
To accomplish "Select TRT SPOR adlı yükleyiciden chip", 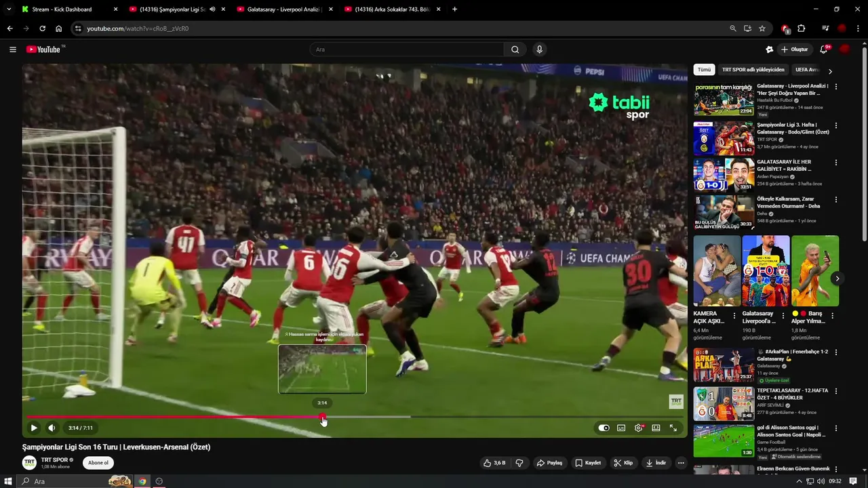I will click(x=753, y=70).
